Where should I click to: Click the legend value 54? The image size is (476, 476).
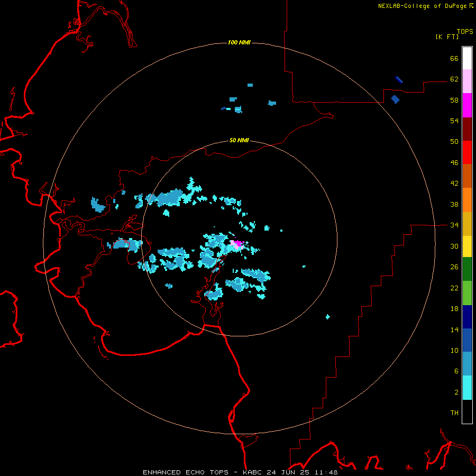click(454, 121)
